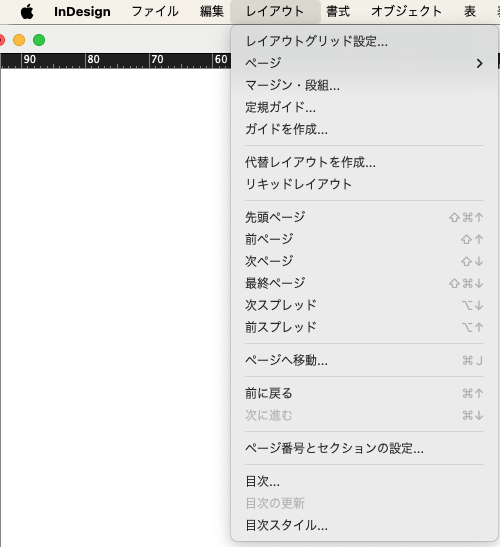Open the Apple menu

coord(27,12)
